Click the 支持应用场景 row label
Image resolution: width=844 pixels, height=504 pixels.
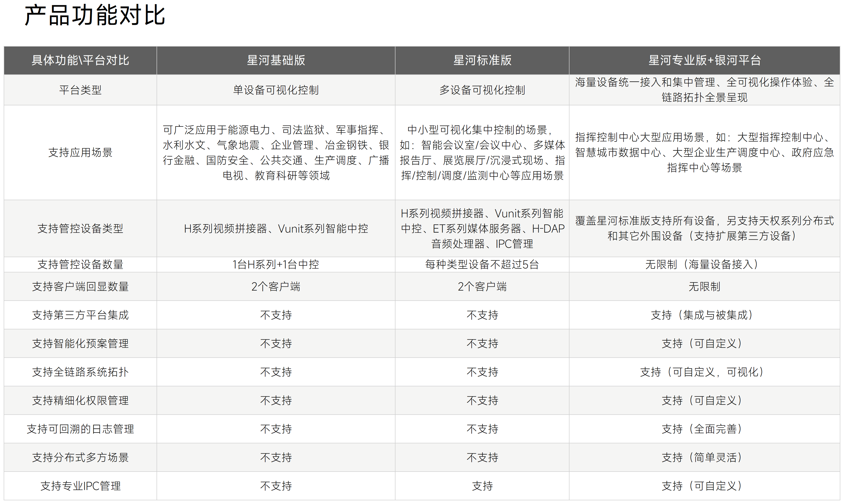80,153
